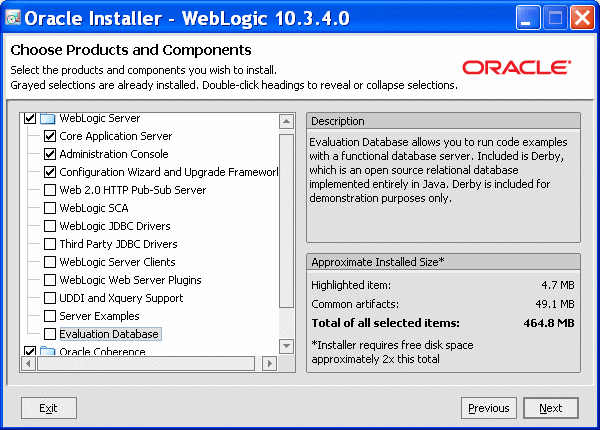The height and width of the screenshot is (430, 600).
Task: Click the 4.7 MB highlighted item value
Action: [x=558, y=285]
